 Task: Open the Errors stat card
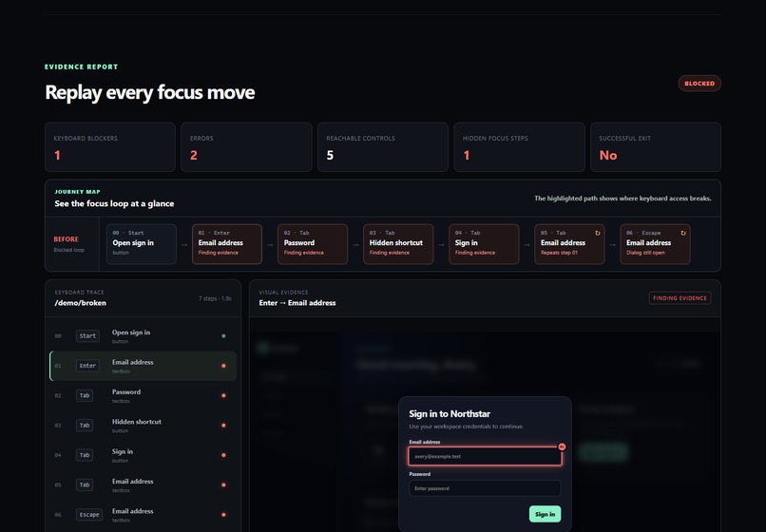(x=246, y=147)
